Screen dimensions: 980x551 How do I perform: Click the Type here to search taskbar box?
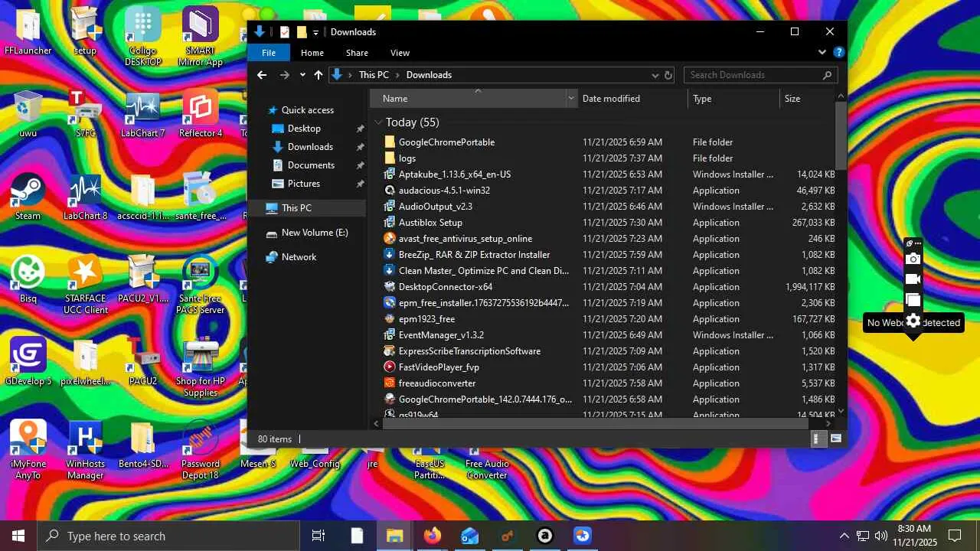coord(167,536)
